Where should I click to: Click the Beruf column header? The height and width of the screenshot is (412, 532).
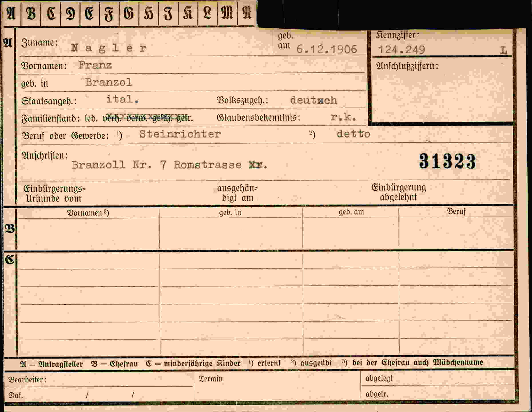tap(456, 211)
